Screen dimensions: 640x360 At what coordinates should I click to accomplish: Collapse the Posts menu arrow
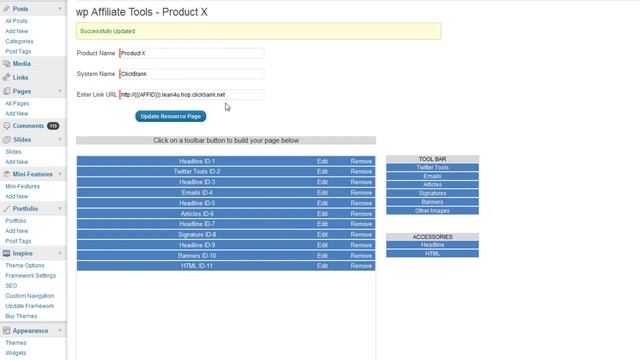[60, 9]
